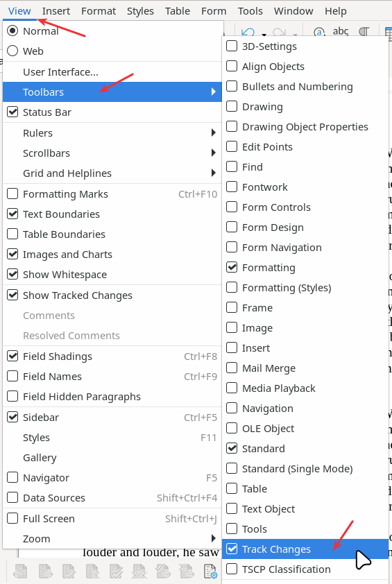Click Previous Track Change toolbar icon
Image resolution: width=392 pixels, height=584 pixels.
coord(21,572)
